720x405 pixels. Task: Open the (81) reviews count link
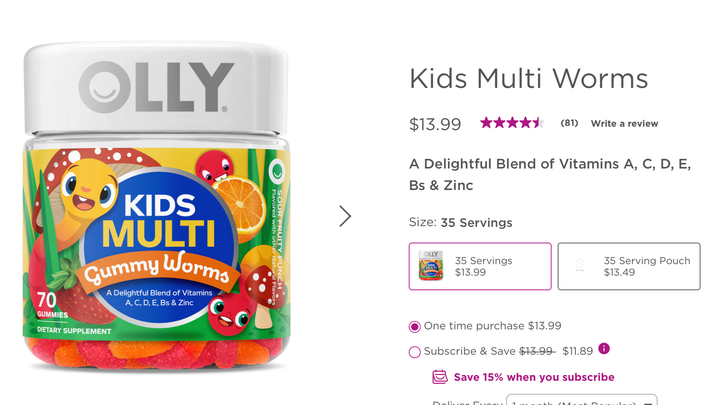click(x=569, y=124)
